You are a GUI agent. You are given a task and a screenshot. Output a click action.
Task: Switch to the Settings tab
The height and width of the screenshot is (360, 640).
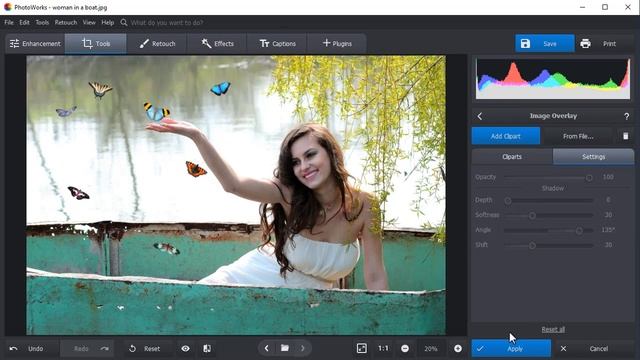pyautogui.click(x=593, y=157)
